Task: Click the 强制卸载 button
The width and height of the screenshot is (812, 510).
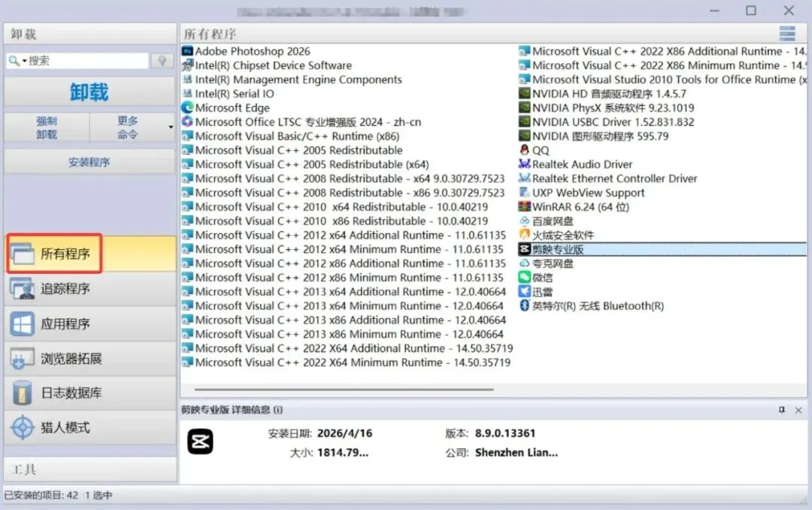Action: click(x=47, y=128)
